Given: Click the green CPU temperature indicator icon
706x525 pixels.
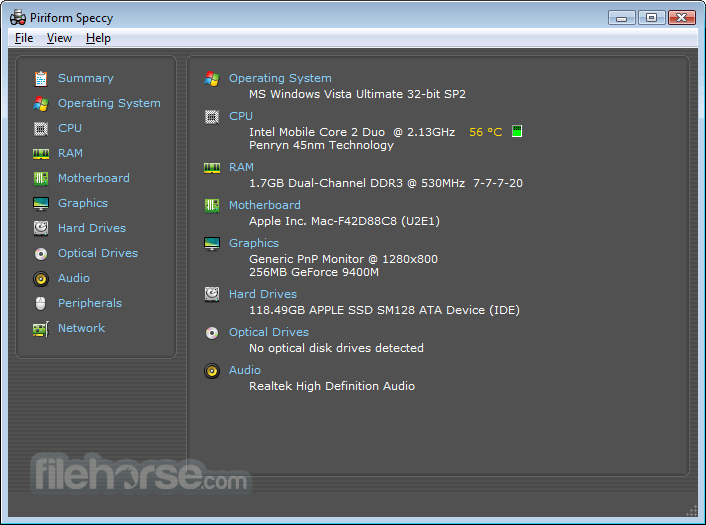Looking at the screenshot, I should coord(517,131).
